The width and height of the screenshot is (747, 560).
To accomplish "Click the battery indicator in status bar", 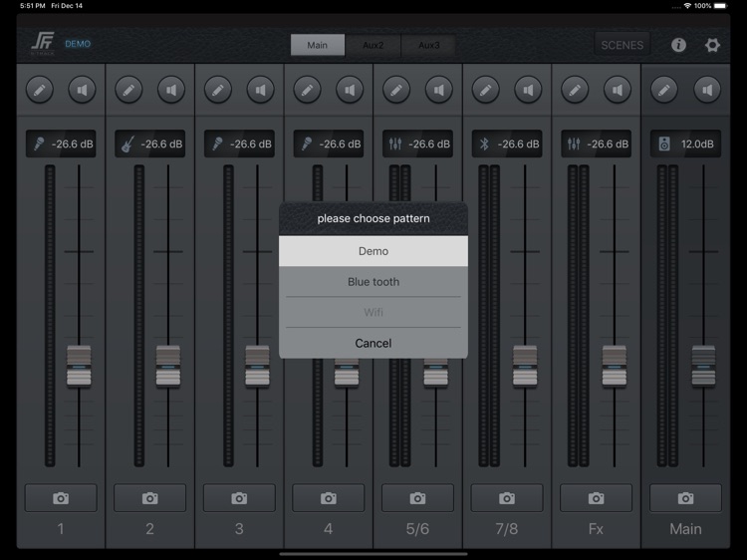I will (721, 6).
